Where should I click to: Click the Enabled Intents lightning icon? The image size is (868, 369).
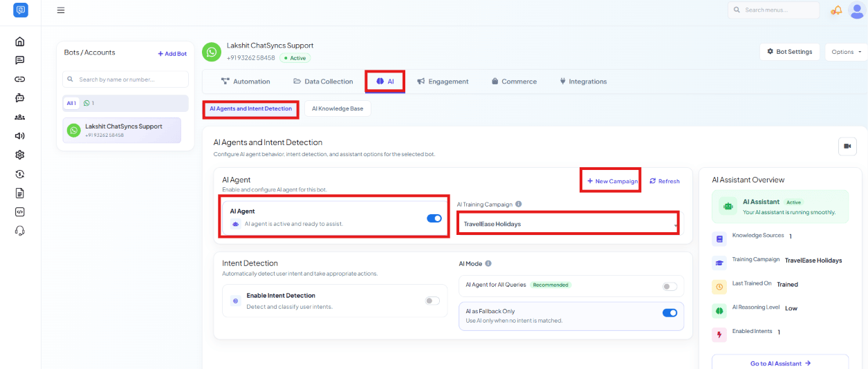719,335
